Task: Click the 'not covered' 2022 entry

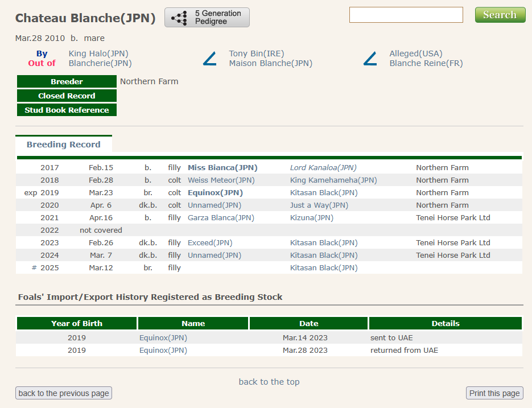Action: (101, 230)
